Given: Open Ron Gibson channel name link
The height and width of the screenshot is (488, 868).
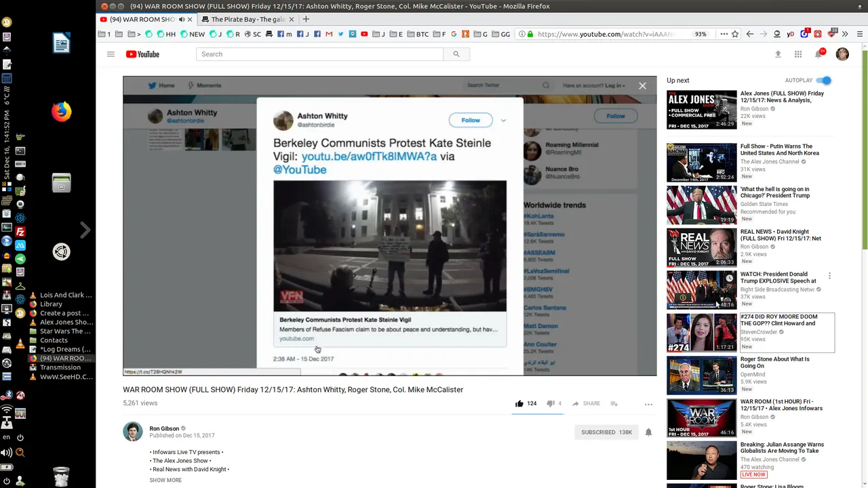Looking at the screenshot, I should (164, 428).
